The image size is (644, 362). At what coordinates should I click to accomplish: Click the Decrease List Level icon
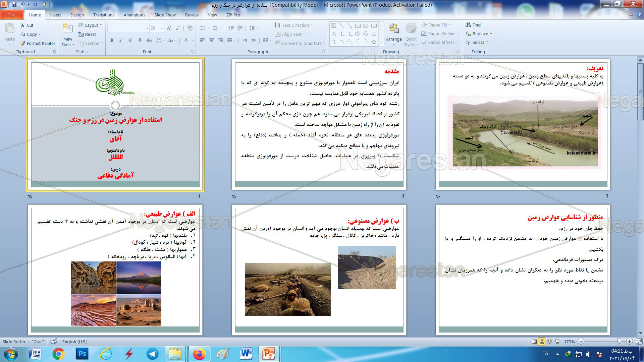(231, 28)
